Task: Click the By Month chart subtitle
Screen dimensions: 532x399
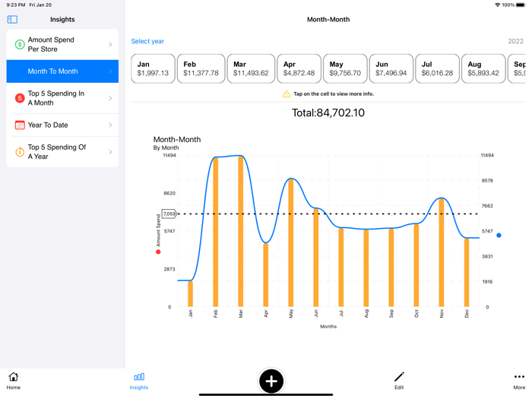Action: click(166, 148)
